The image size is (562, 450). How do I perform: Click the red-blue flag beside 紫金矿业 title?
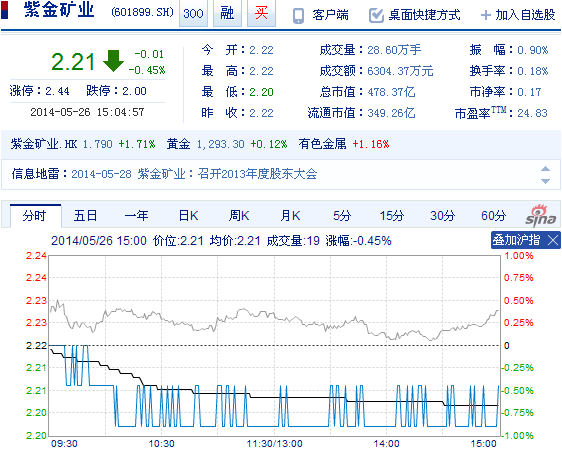coord(4,9)
